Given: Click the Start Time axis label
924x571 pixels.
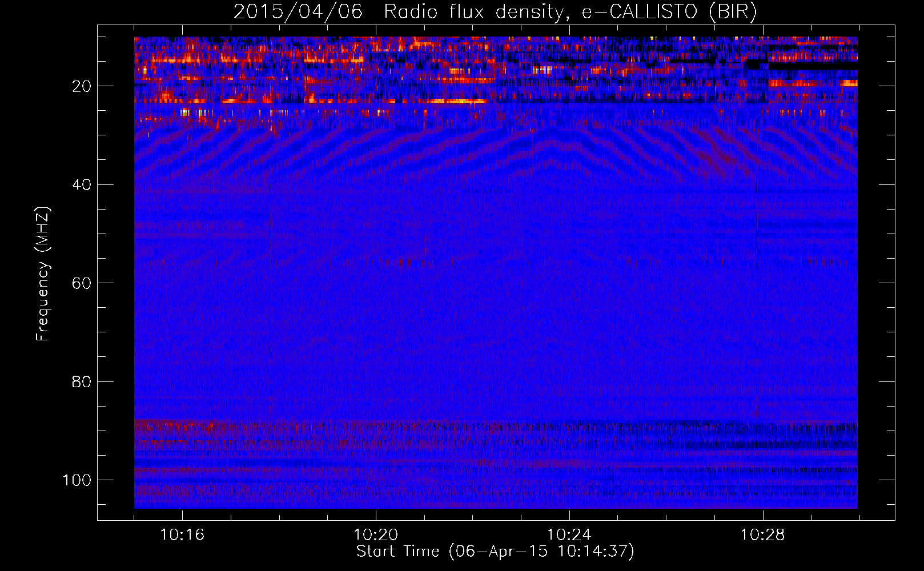Looking at the screenshot, I should [x=495, y=552].
